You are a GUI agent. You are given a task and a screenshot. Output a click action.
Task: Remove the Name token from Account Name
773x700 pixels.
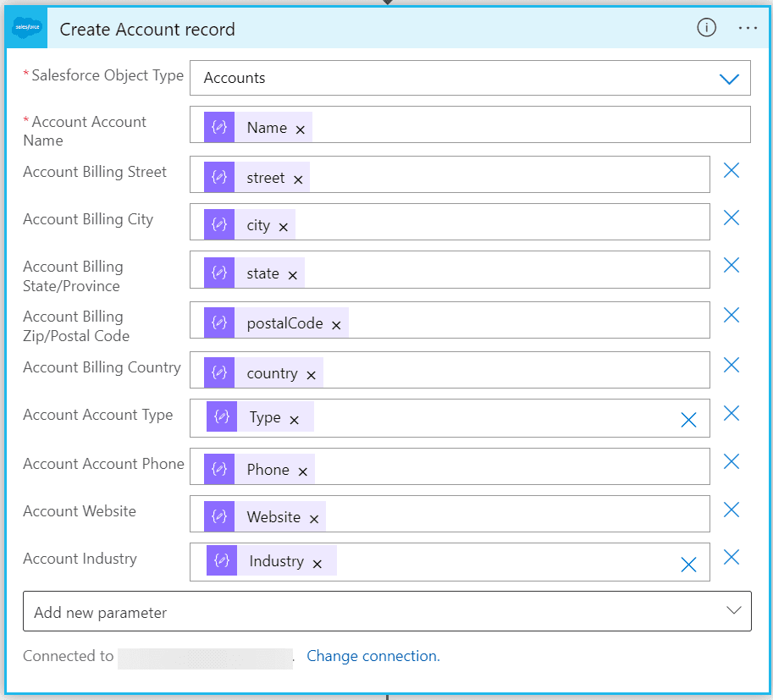pyautogui.click(x=301, y=130)
